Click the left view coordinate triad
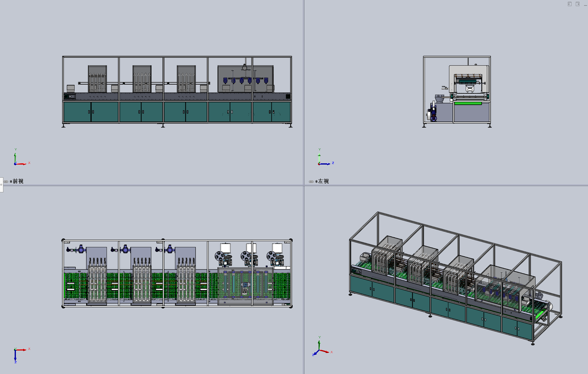Image resolution: width=588 pixels, height=374 pixels. (326, 157)
